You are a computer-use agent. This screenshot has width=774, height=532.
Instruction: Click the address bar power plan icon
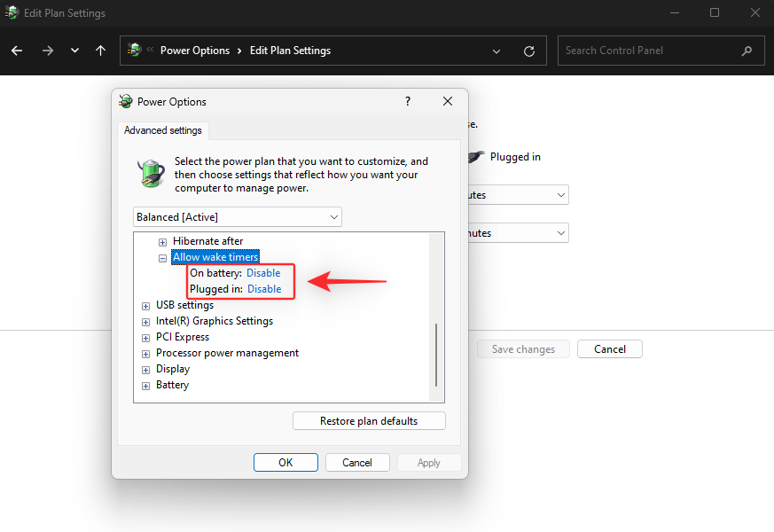pos(134,50)
